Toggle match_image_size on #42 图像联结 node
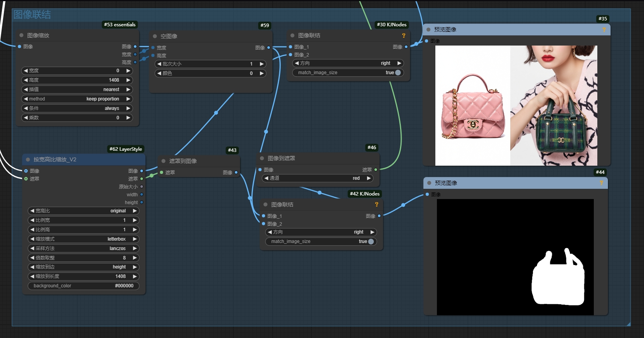Screen dimensions: 644x338 [321, 241]
